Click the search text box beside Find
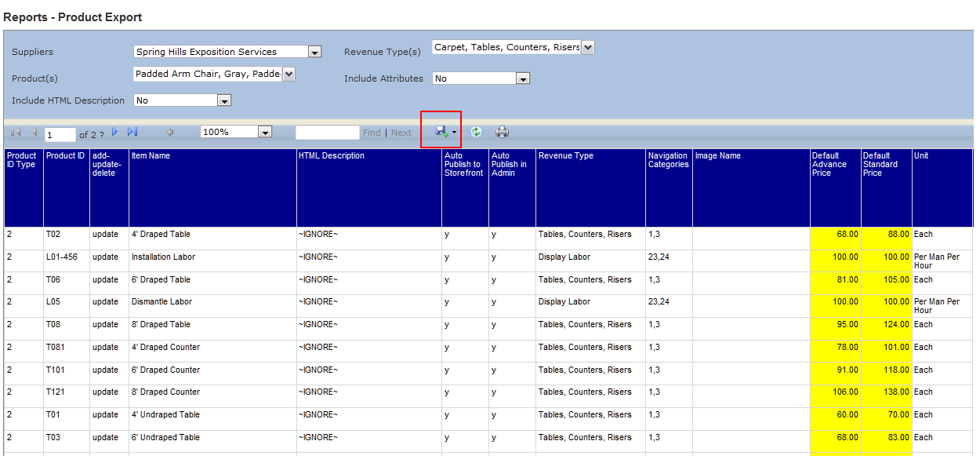 pos(328,132)
